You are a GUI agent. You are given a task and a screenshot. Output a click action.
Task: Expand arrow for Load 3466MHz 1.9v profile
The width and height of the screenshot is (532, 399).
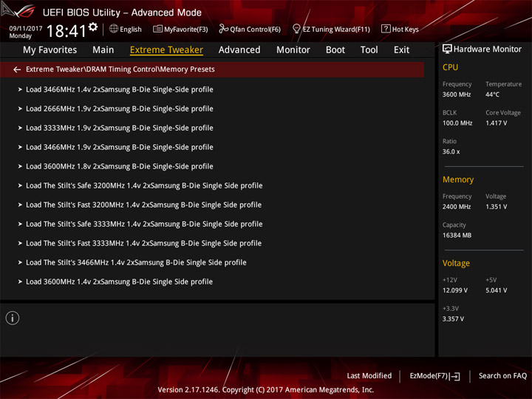[x=20, y=147]
